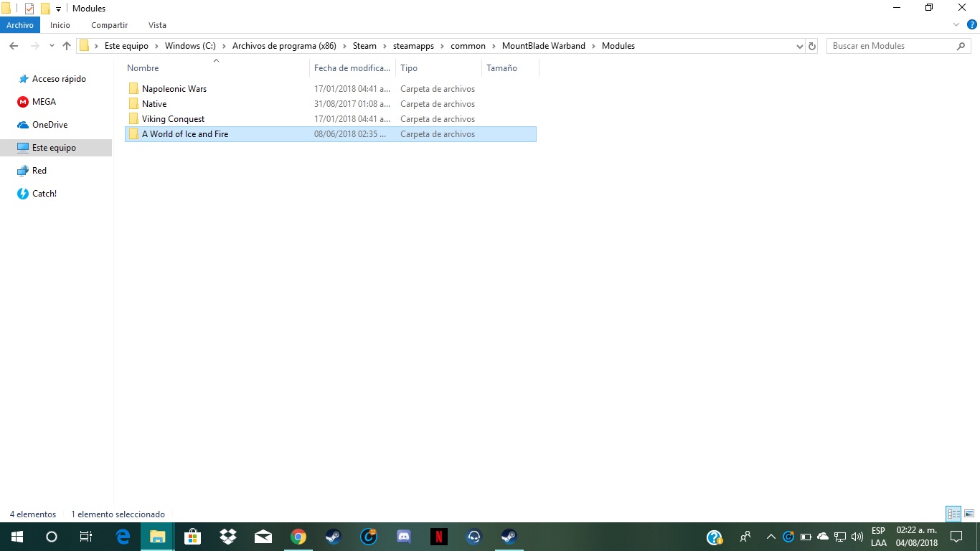Open the Archivo menu tab

point(20,25)
